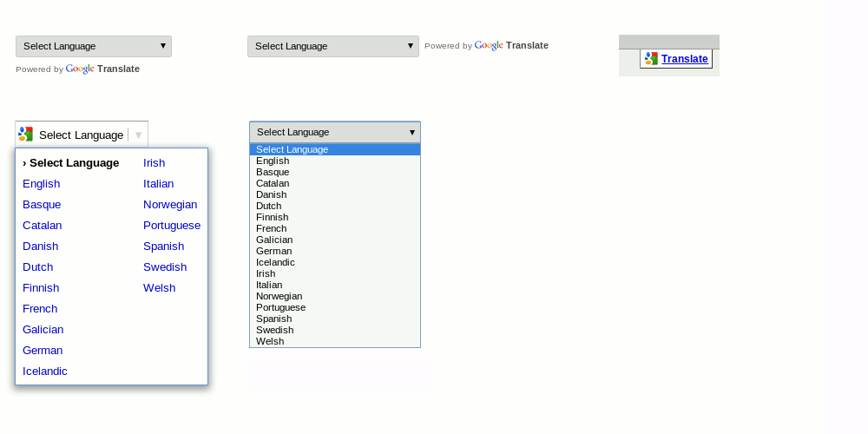Image resolution: width=868 pixels, height=434 pixels.
Task: Click the gray triangle arrow in the Select Language gadget
Action: (138, 135)
